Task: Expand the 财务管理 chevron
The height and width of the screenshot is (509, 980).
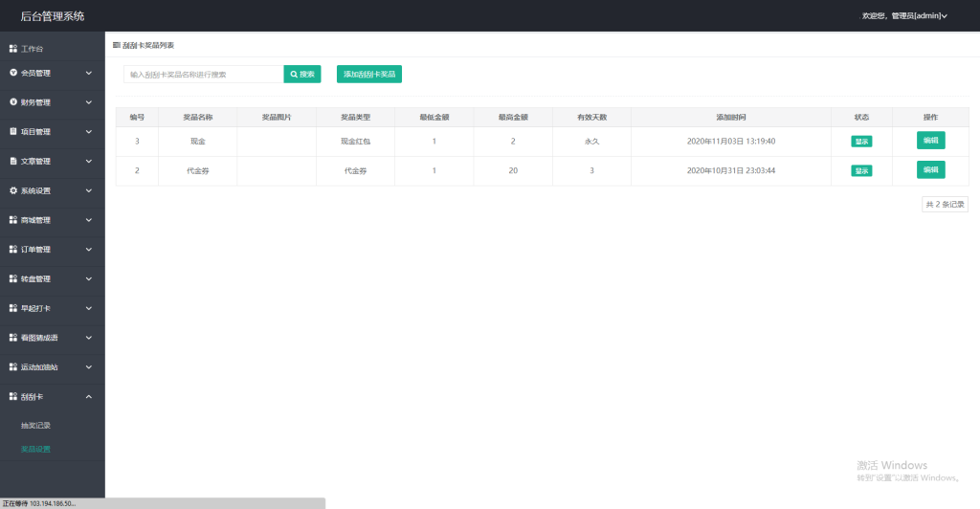Action: tap(89, 102)
